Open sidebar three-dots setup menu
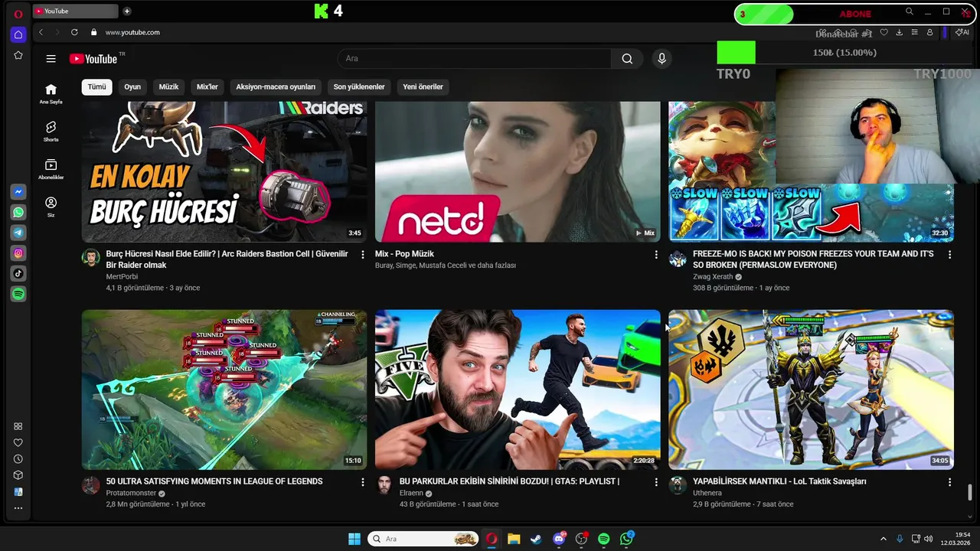The width and height of the screenshot is (980, 551). click(x=18, y=508)
